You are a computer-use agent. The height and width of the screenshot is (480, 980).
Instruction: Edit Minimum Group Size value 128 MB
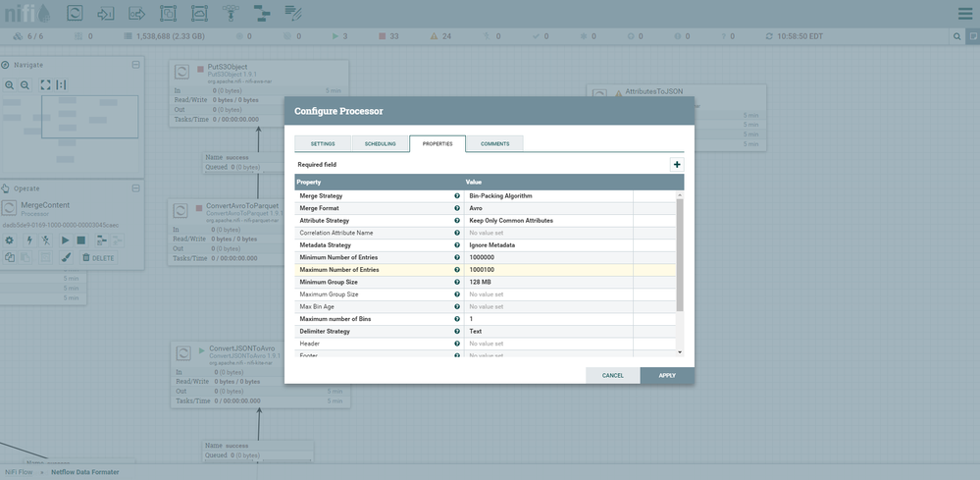(547, 282)
